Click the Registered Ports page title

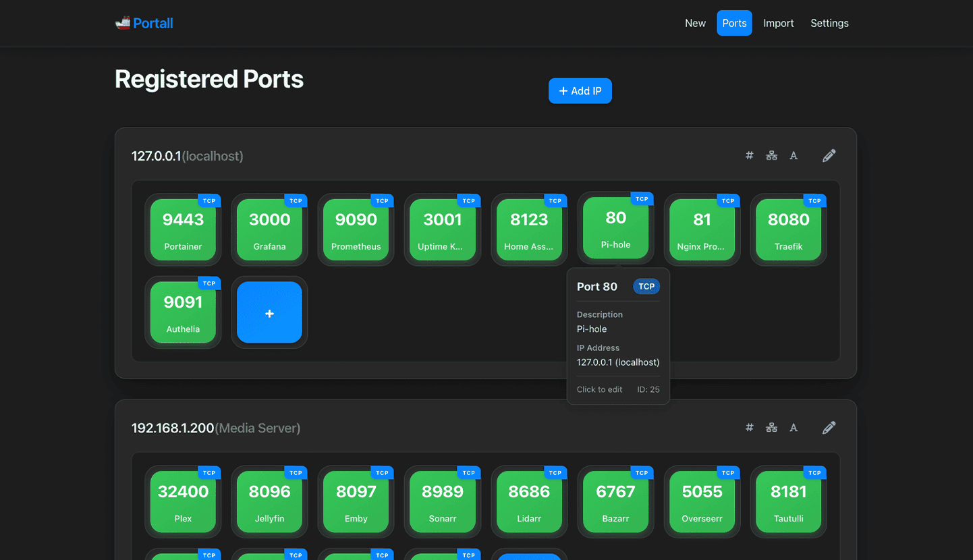209,79
